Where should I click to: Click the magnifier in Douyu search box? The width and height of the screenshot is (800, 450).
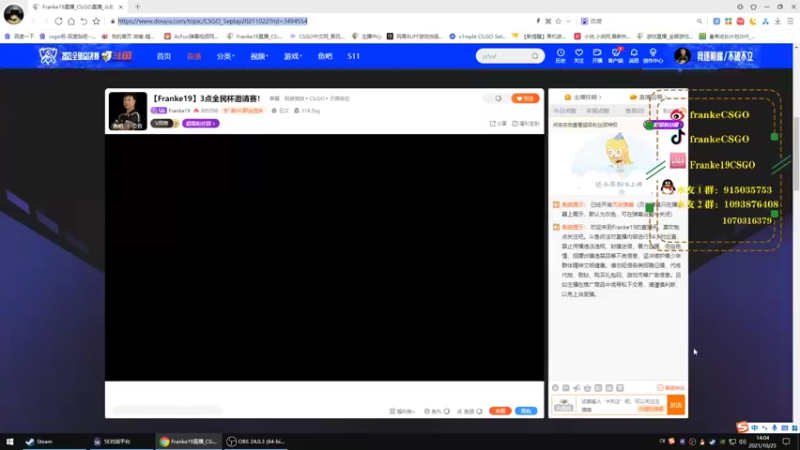tap(535, 56)
